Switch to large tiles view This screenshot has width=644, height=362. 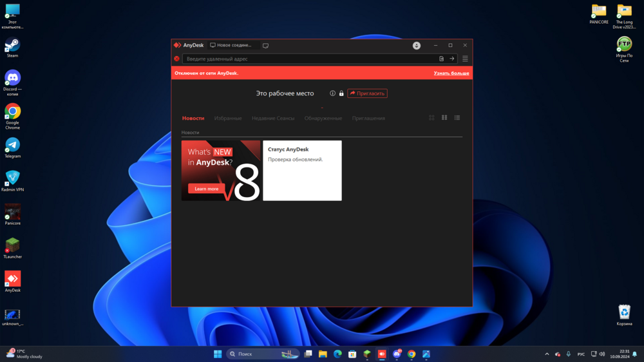pyautogui.click(x=431, y=118)
